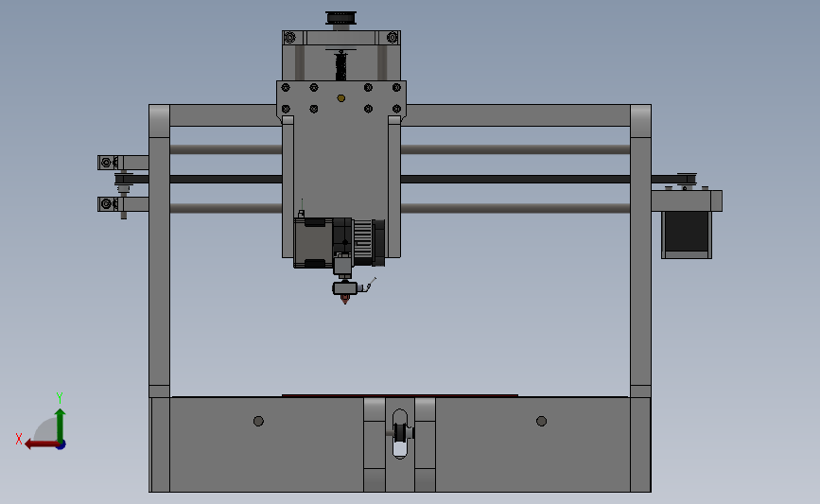This screenshot has width=820, height=504.
Task: Select the right vertical frame upright
Action: click(640, 251)
